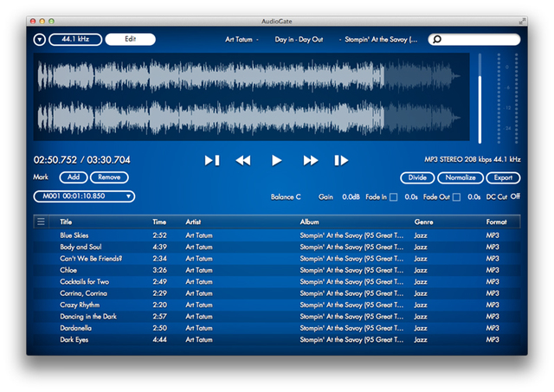
Task: Click the Play button
Action: coord(277,160)
